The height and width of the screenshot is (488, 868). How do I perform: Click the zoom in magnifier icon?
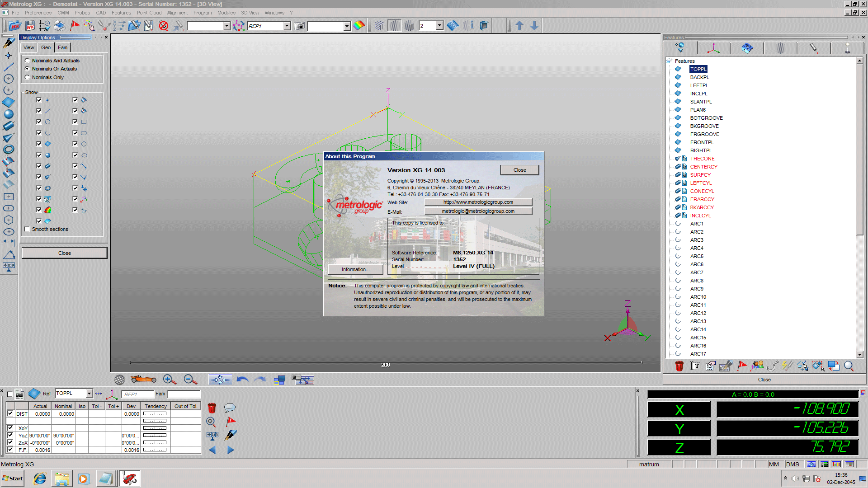pos(170,380)
